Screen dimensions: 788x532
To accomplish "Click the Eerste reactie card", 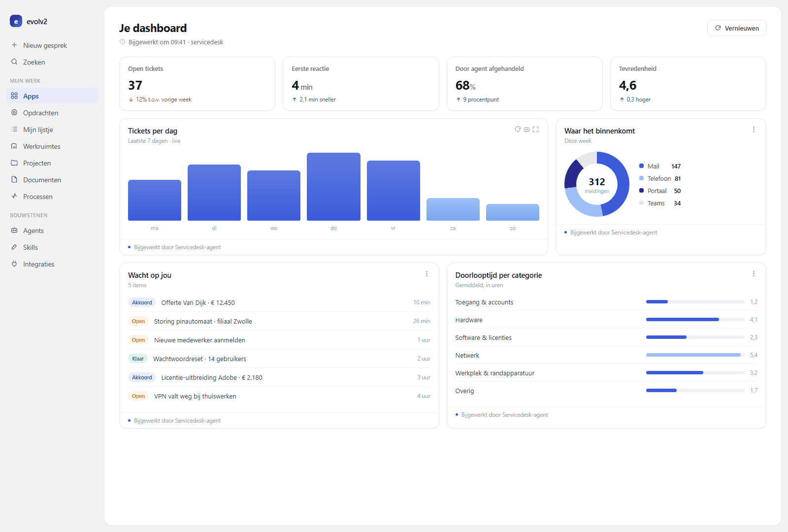I will [361, 84].
